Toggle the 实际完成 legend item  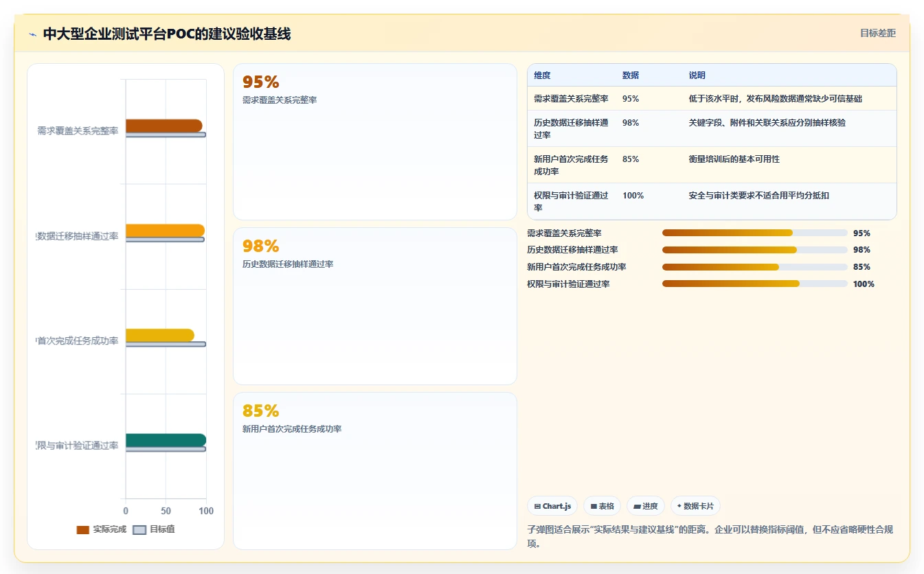[x=102, y=529]
